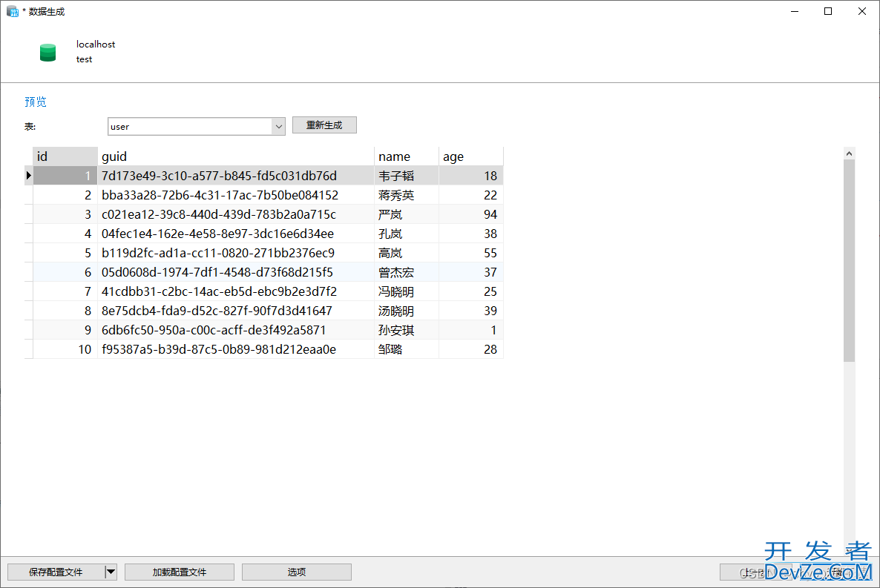This screenshot has height=588, width=880.
Task: Click name cell 冯晓明
Action: (407, 291)
